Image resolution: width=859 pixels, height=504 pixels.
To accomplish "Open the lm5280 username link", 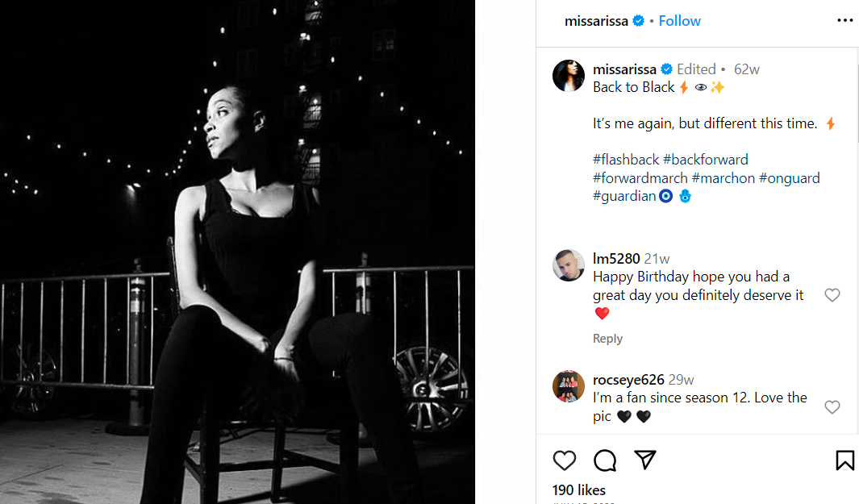I will [616, 259].
